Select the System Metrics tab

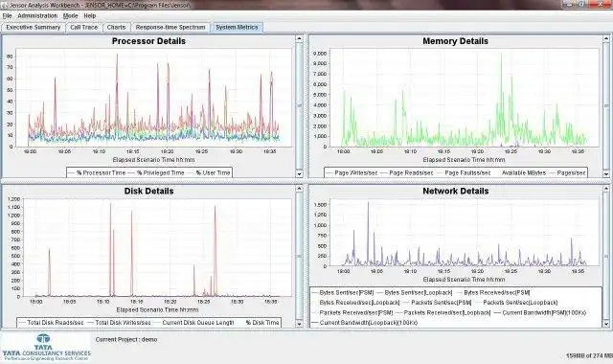click(x=237, y=28)
